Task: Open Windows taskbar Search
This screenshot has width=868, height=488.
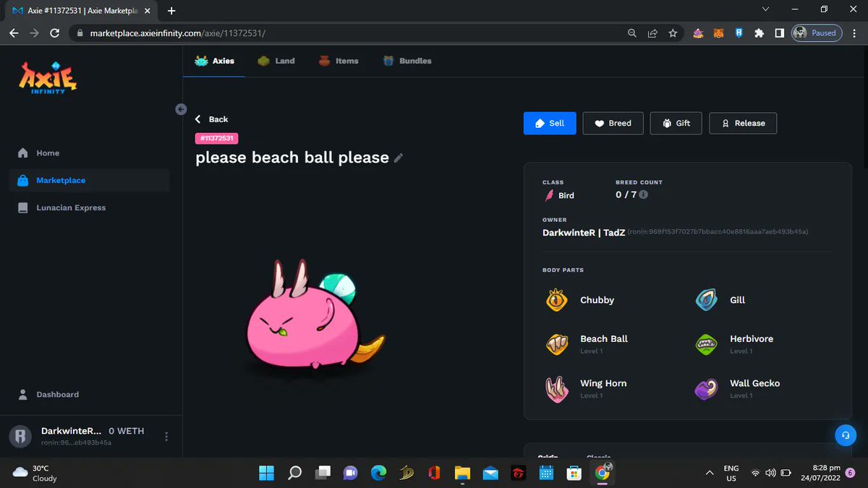Action: pyautogui.click(x=294, y=474)
